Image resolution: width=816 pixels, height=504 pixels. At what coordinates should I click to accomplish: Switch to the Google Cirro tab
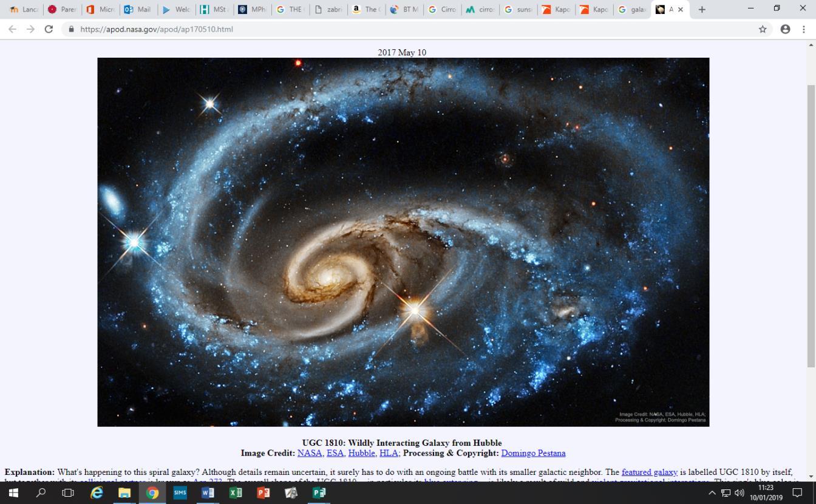441,9
